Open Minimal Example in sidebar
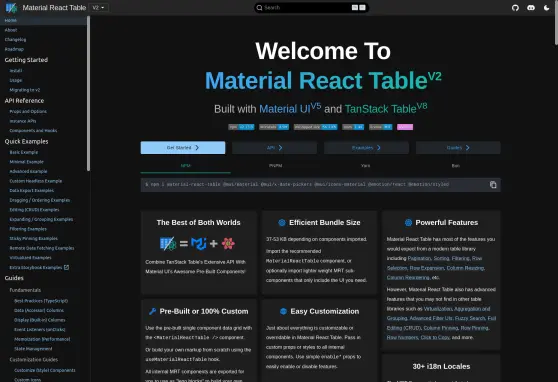The width and height of the screenshot is (558, 382). click(26, 162)
